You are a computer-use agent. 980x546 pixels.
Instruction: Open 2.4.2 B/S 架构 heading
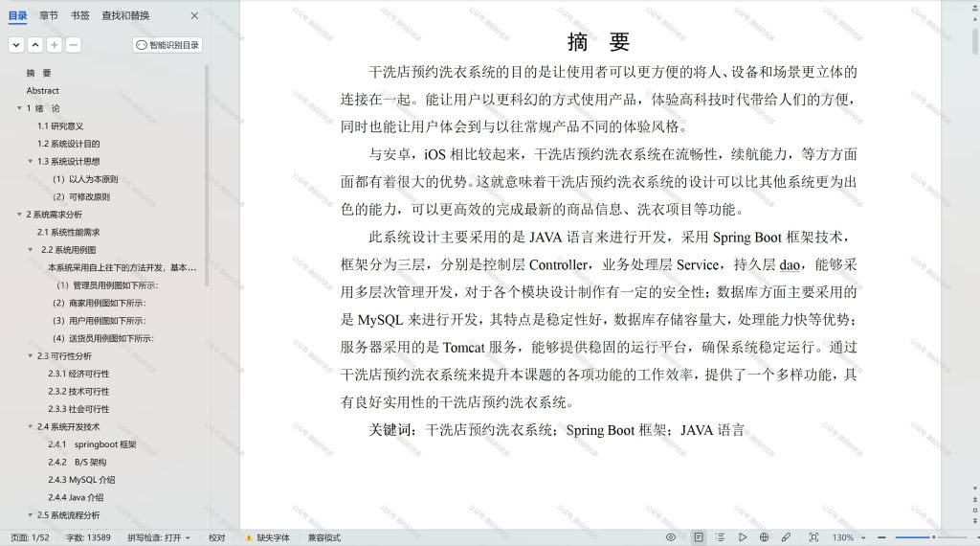point(77,463)
